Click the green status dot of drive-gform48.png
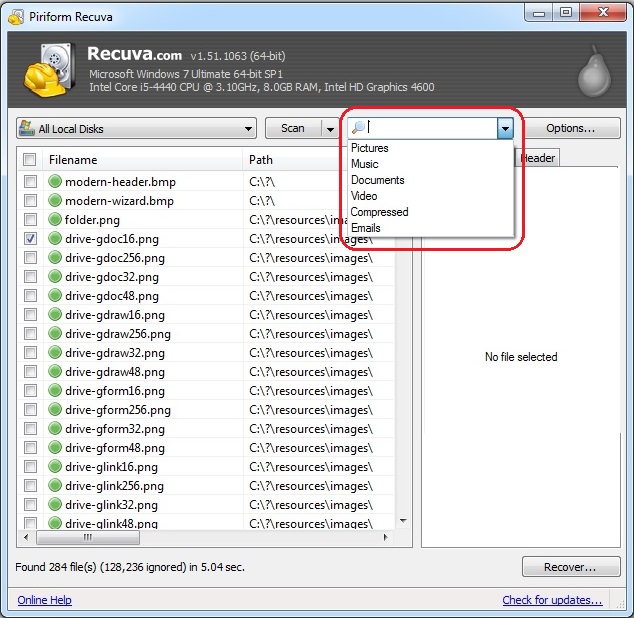 click(x=55, y=447)
